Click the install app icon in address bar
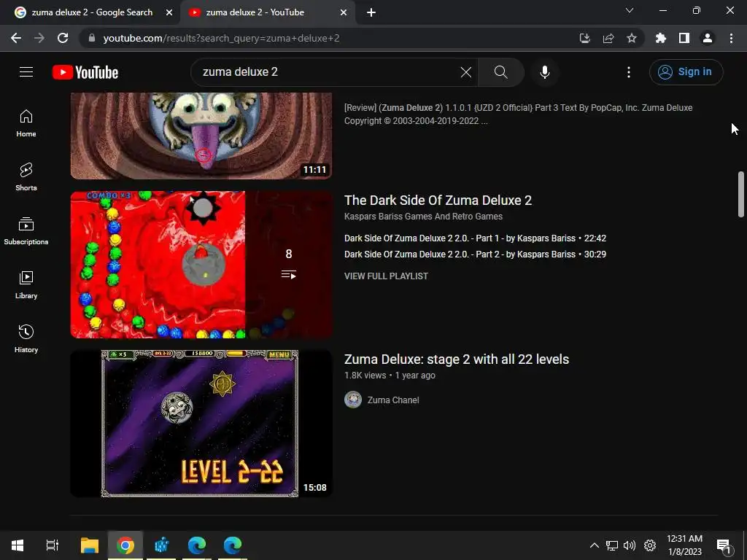Image resolution: width=747 pixels, height=560 pixels. coord(584,38)
